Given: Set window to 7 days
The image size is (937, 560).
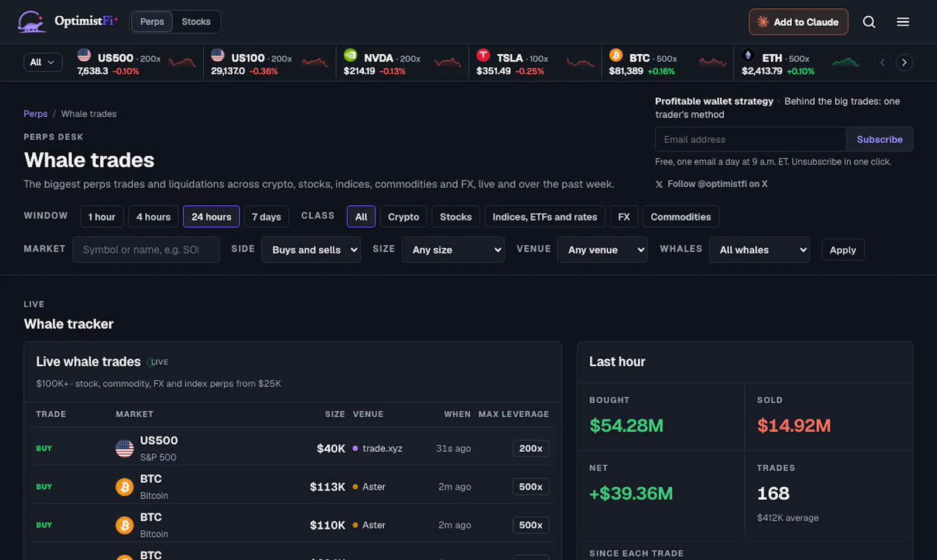Looking at the screenshot, I should [x=266, y=217].
